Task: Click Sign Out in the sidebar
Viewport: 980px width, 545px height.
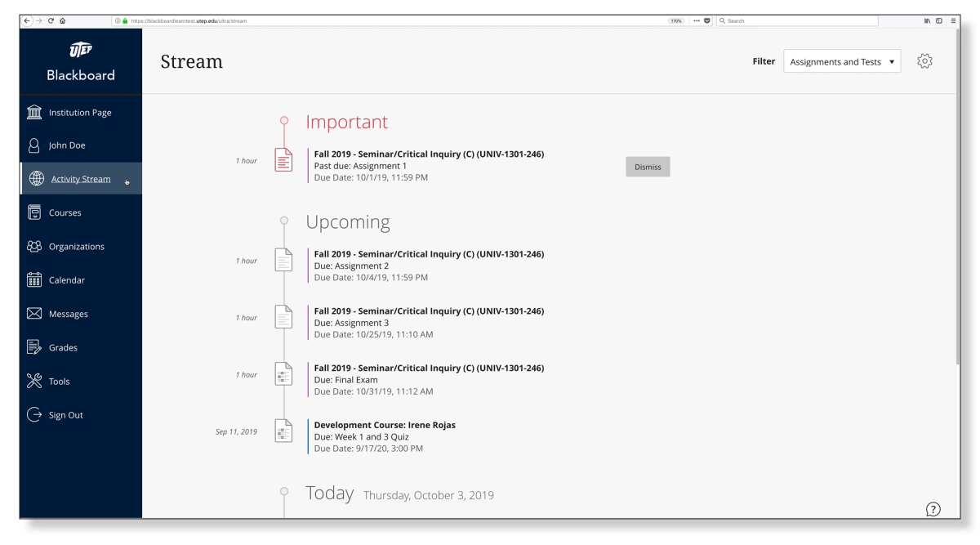Action: tap(65, 415)
